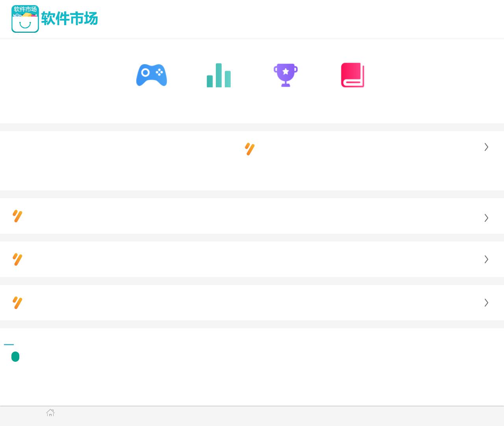Open the green bar chart rankings icon
The height and width of the screenshot is (426, 504).
[x=219, y=75]
